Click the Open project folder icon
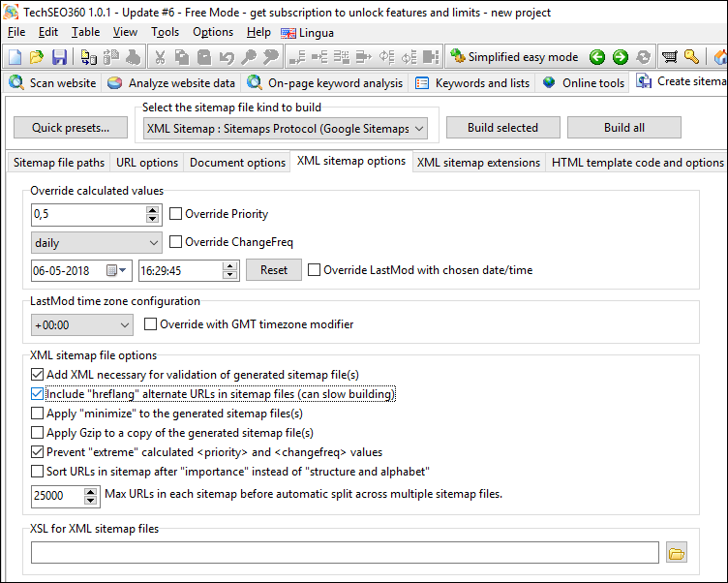The width and height of the screenshot is (728, 583). pyautogui.click(x=37, y=57)
